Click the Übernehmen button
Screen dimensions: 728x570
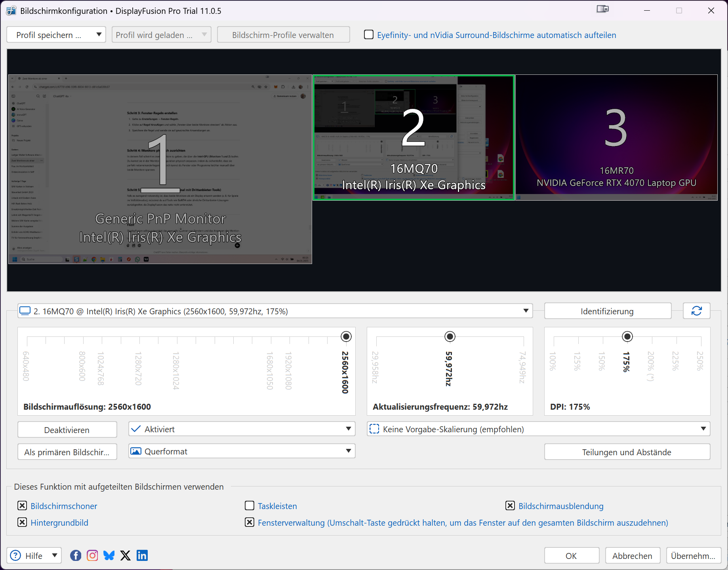coord(693,556)
